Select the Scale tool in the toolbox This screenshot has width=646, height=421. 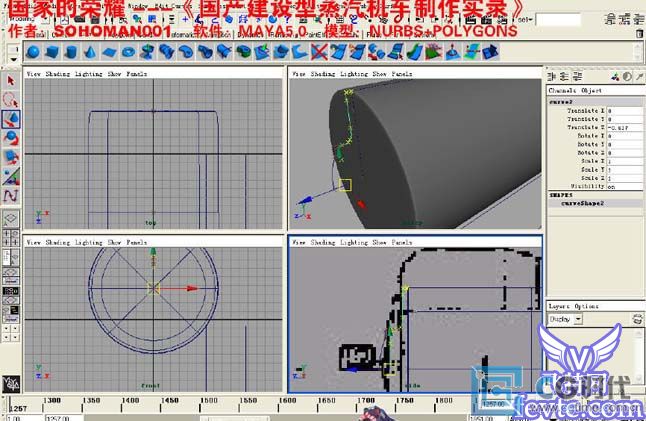pyautogui.click(x=11, y=157)
